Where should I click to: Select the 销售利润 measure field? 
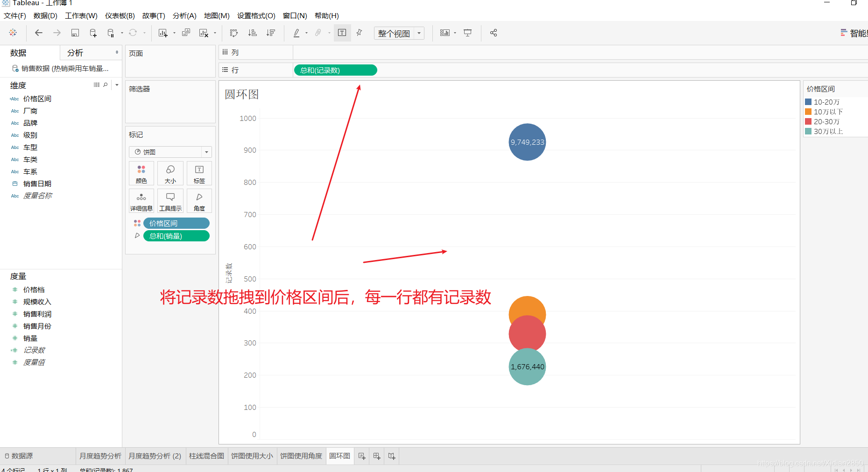[37, 314]
